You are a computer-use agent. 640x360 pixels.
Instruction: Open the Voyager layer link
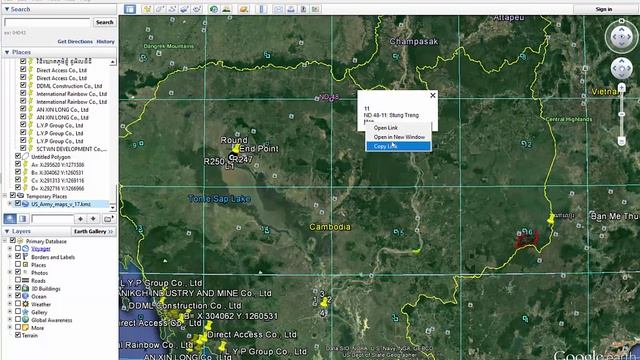tap(41, 249)
